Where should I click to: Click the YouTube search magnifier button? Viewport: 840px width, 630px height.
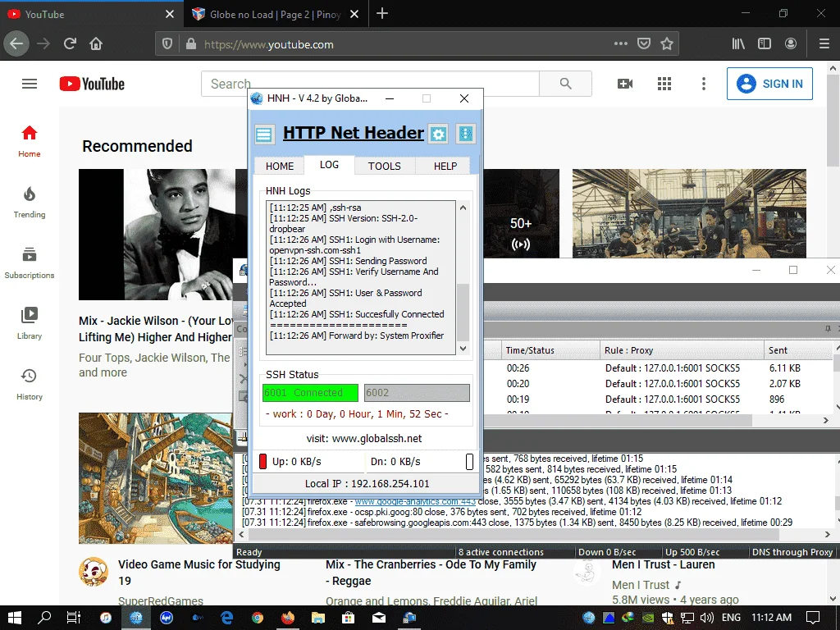[566, 84]
